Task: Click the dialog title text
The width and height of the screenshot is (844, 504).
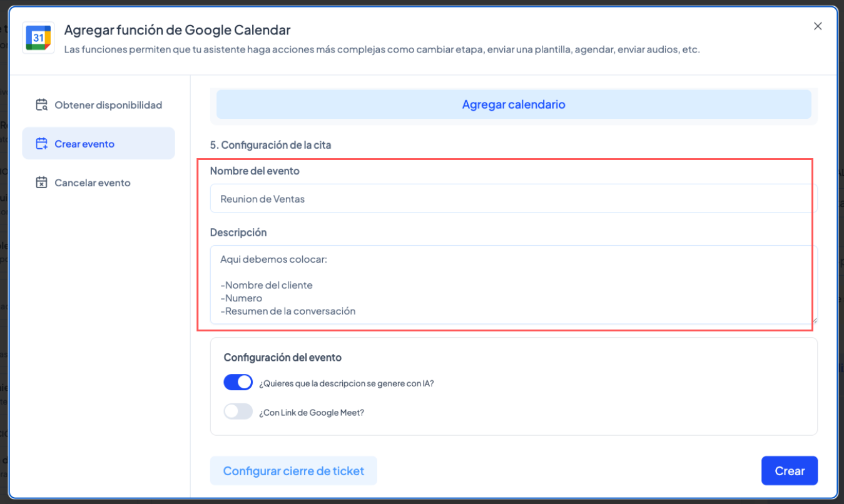Action: (177, 29)
